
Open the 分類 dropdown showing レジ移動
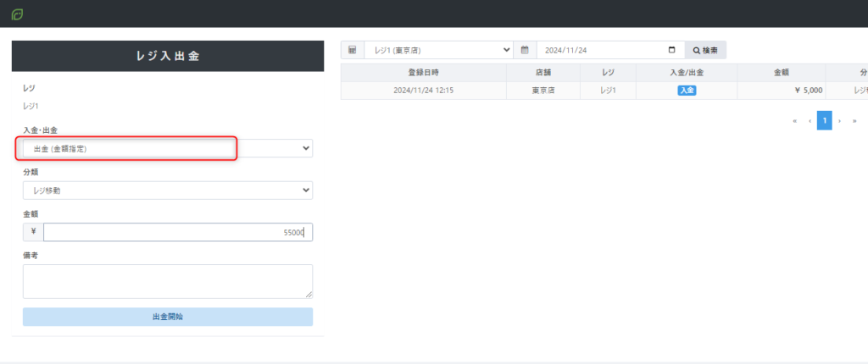pyautogui.click(x=168, y=190)
